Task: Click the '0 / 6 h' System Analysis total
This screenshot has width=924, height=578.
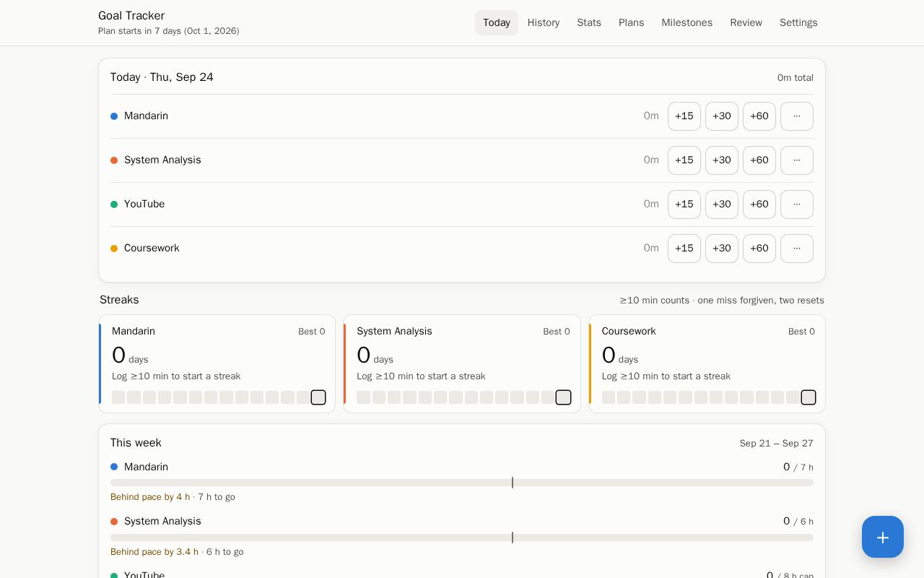Action: [x=798, y=522]
